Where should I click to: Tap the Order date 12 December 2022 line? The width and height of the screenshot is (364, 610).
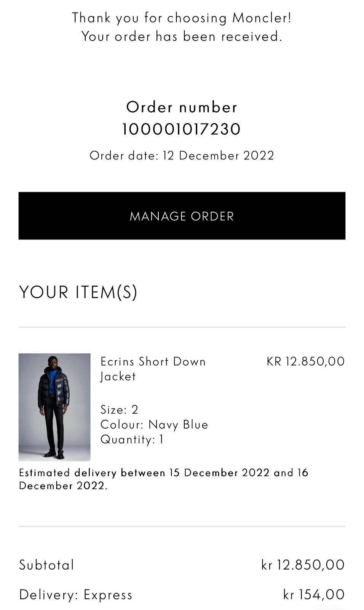(182, 156)
